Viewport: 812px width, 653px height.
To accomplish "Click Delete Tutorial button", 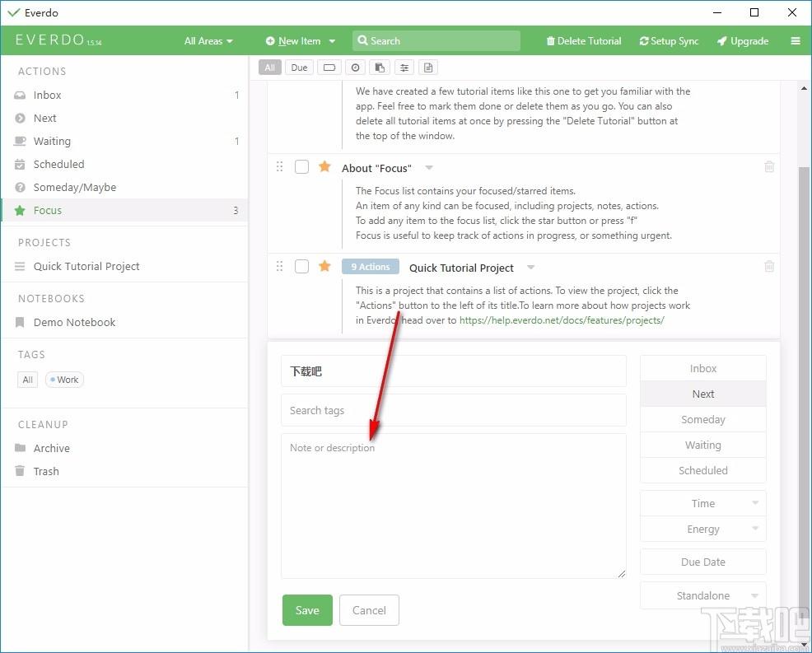I will tap(584, 41).
